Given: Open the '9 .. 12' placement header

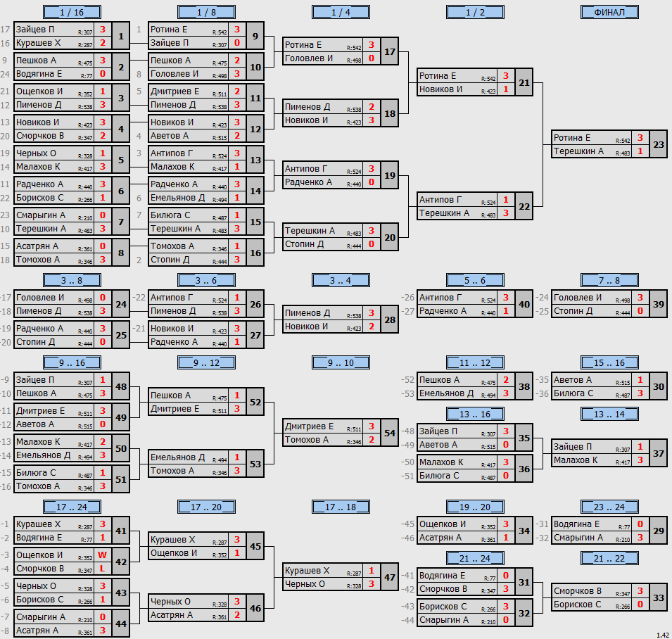Looking at the screenshot, I should tap(206, 362).
